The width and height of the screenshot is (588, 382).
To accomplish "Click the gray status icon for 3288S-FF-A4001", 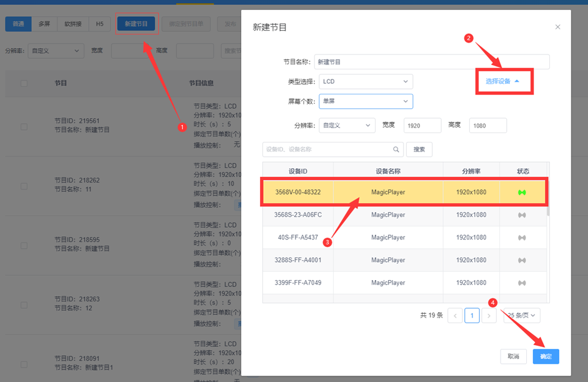I will click(522, 260).
